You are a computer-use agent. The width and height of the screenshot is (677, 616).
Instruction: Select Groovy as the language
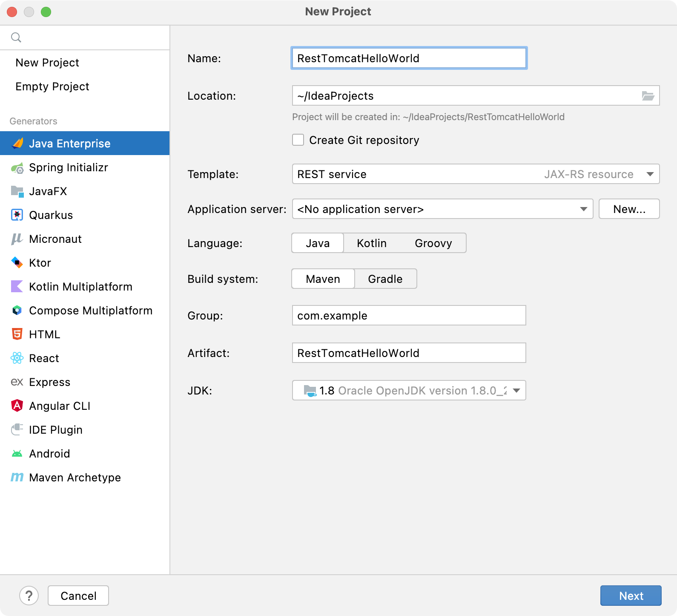433,243
